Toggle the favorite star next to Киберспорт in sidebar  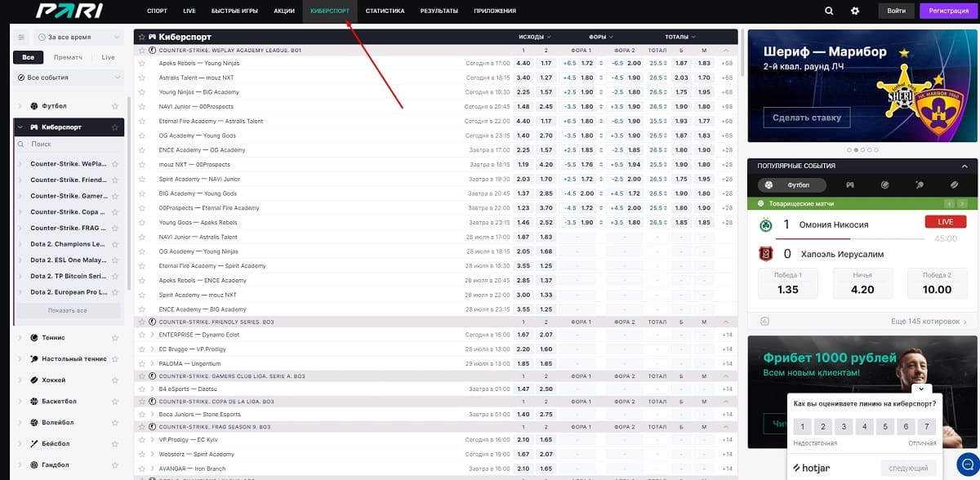click(115, 127)
